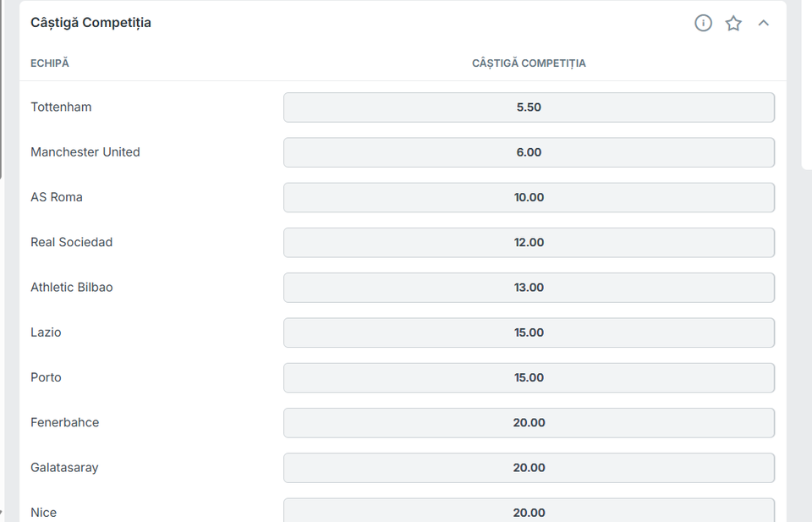Select Tottenham odds 5.50
The height and width of the screenshot is (522, 812).
(529, 107)
